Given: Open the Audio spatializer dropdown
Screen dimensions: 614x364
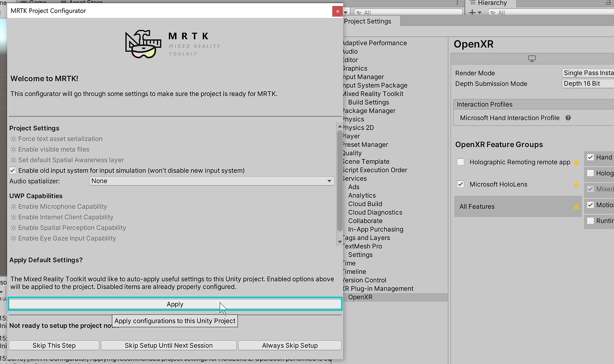Looking at the screenshot, I should [x=212, y=181].
